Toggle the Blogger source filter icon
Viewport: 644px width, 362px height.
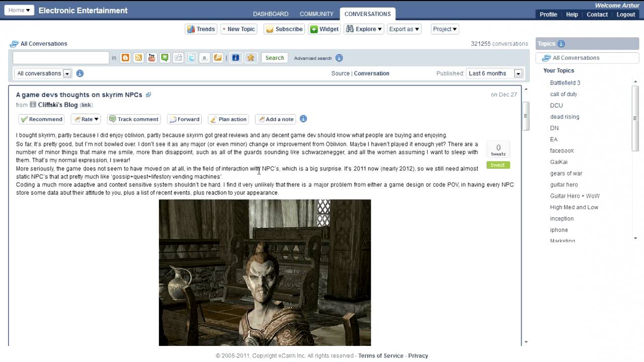click(125, 58)
